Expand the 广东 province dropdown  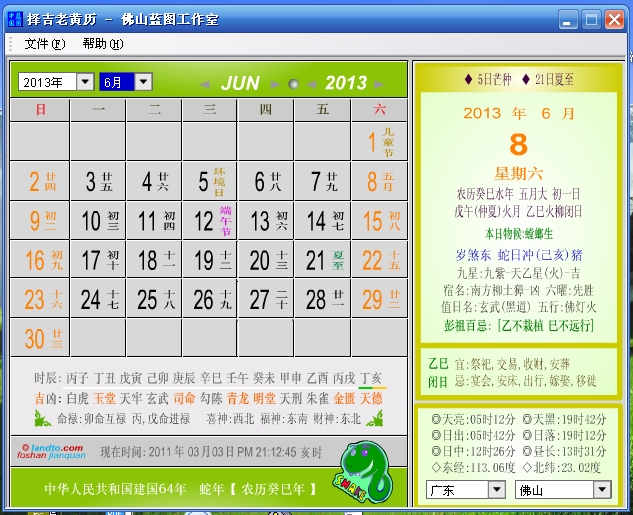tap(496, 489)
